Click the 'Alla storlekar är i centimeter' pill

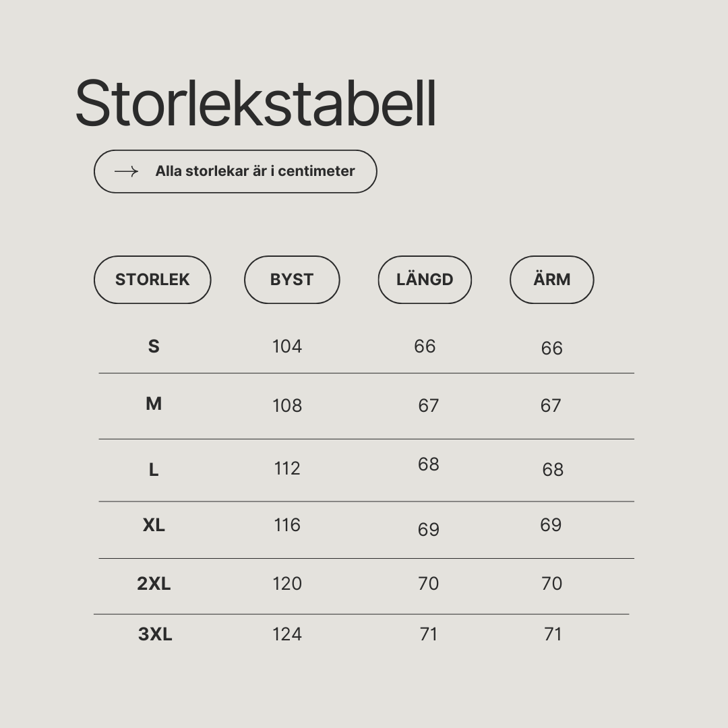coord(235,171)
